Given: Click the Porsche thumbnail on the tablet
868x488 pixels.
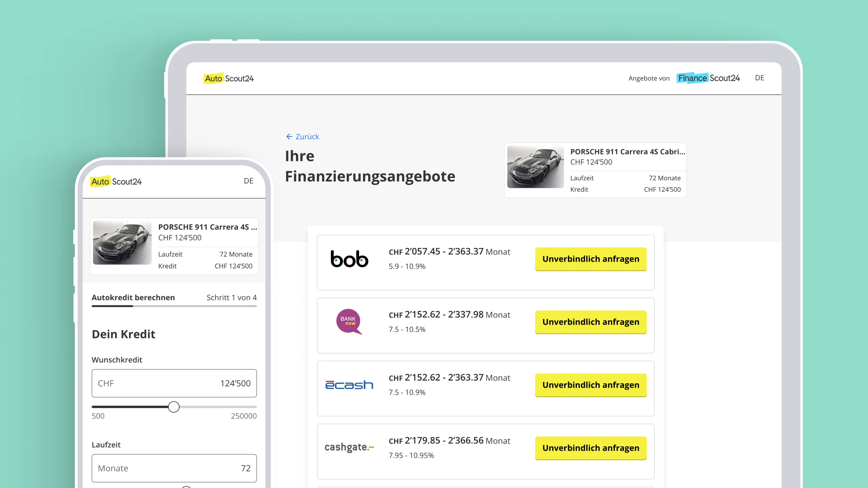Looking at the screenshot, I should click(x=535, y=167).
